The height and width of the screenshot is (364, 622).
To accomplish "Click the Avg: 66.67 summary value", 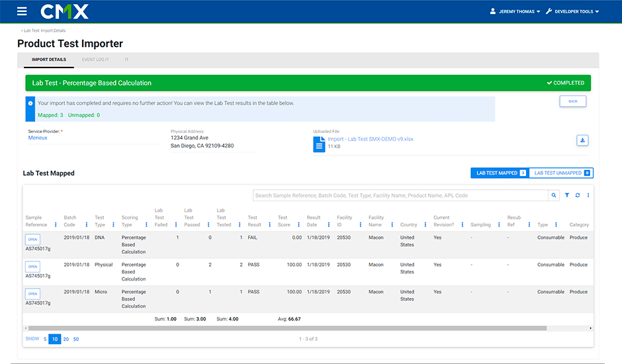I will (x=289, y=319).
